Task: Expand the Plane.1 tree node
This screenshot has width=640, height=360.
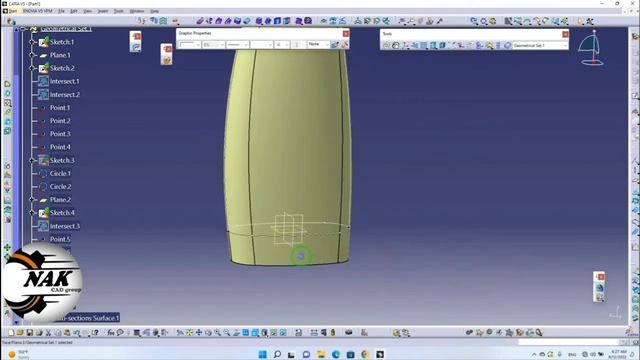Action: click(32, 55)
